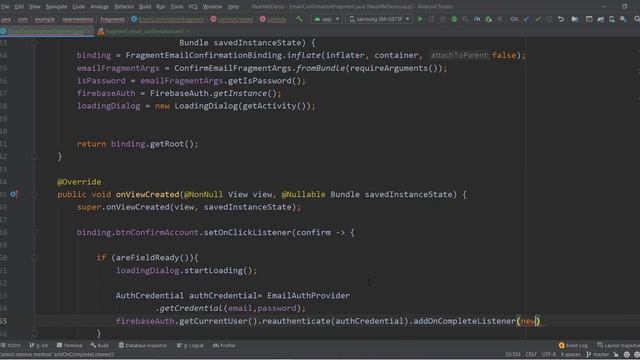Screen dimensions: 640x360
Task: Open the Run menu
Action: click(x=160, y=7)
